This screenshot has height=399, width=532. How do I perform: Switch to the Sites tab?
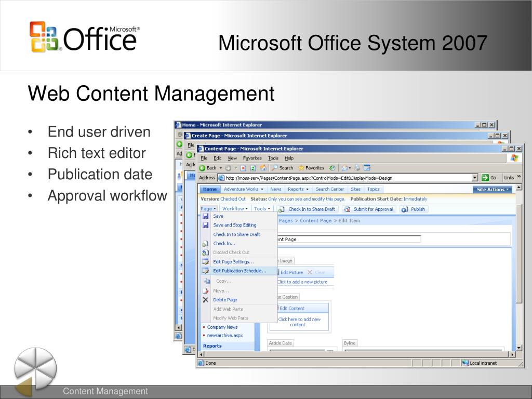pos(355,189)
